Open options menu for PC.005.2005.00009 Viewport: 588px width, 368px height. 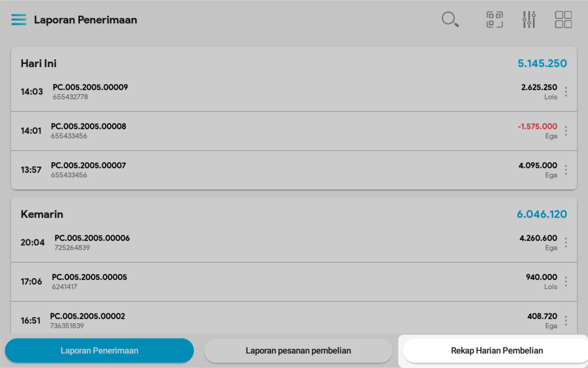point(566,92)
